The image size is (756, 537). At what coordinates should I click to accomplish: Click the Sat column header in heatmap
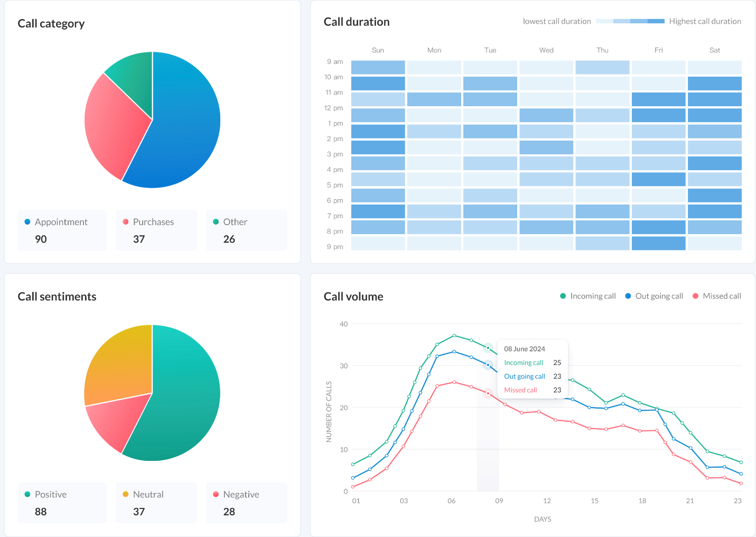coord(714,50)
